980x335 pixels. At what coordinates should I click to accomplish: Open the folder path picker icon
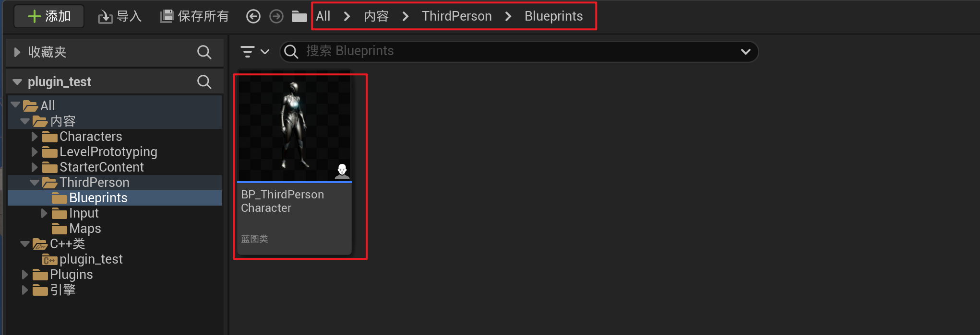click(x=299, y=17)
